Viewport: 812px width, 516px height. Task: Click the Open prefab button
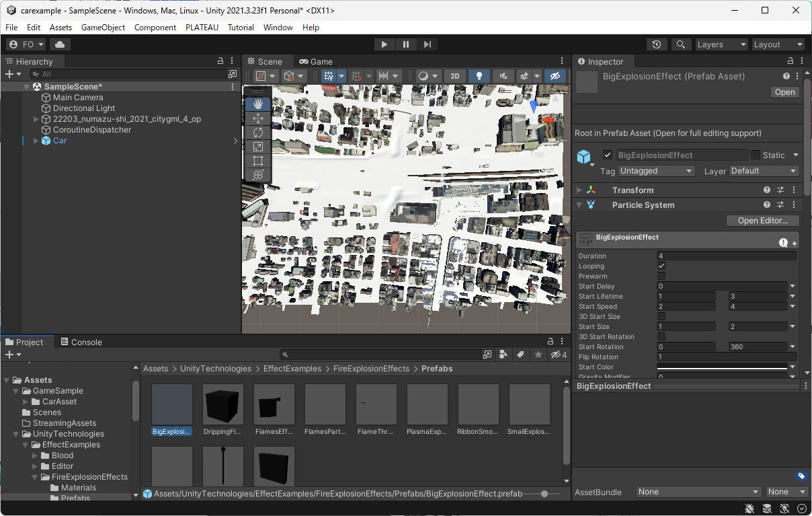pyautogui.click(x=784, y=92)
